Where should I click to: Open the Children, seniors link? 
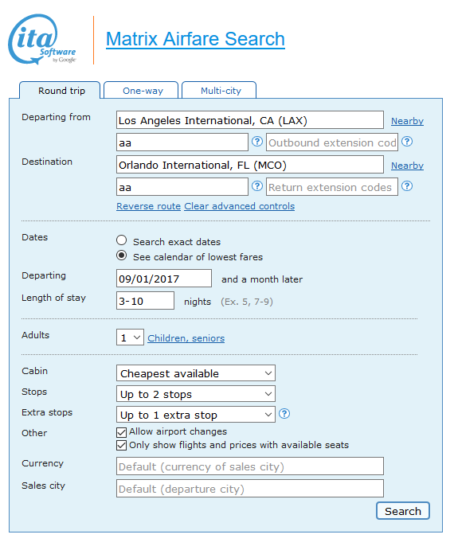point(186,338)
